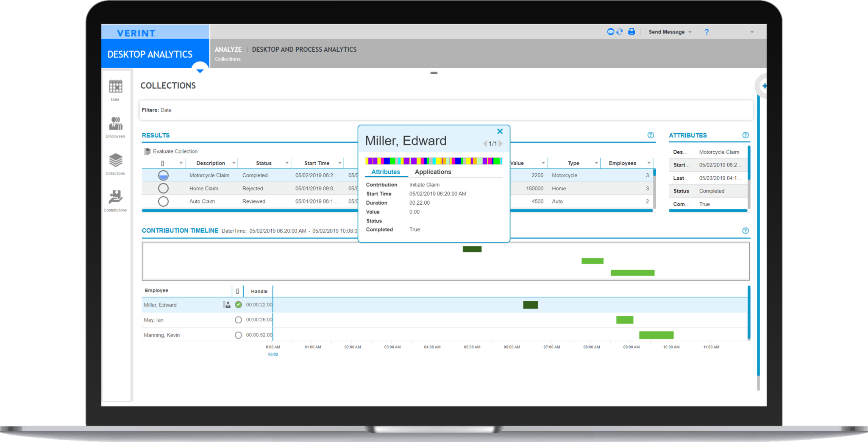Open the Employees column dropdown arrow

648,163
